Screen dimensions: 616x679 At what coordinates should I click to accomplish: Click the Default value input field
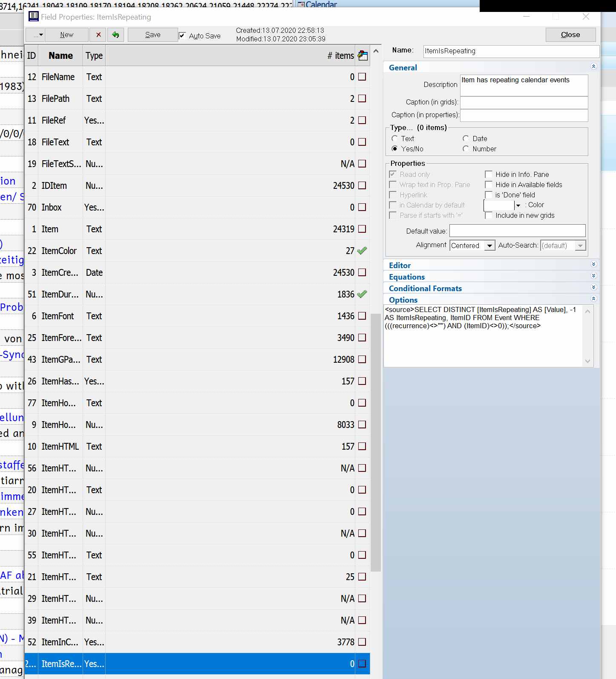[x=517, y=231]
